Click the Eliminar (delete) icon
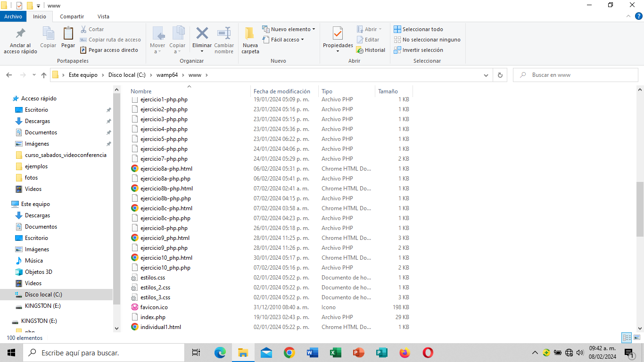This screenshot has width=644, height=362. pyautogui.click(x=202, y=34)
